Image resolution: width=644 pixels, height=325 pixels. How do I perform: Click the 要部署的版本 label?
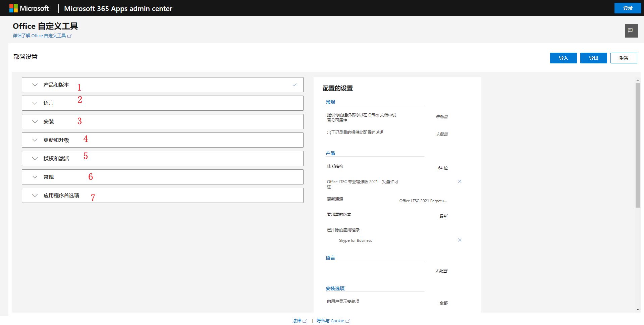pyautogui.click(x=339, y=215)
